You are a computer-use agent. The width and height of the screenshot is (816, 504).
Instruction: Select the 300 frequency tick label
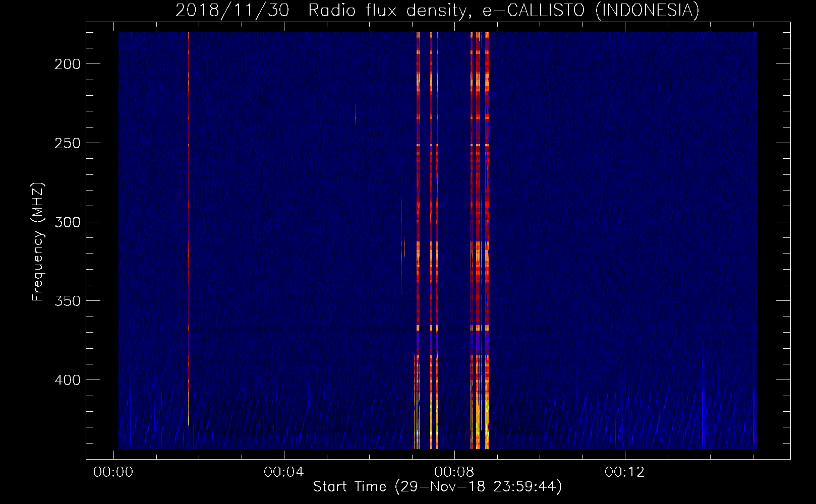tap(68, 222)
